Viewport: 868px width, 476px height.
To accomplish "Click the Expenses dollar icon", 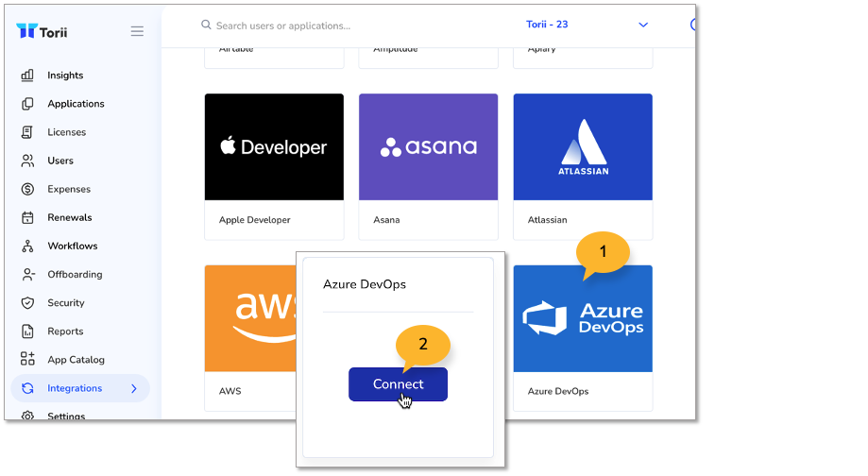I will 27,189.
